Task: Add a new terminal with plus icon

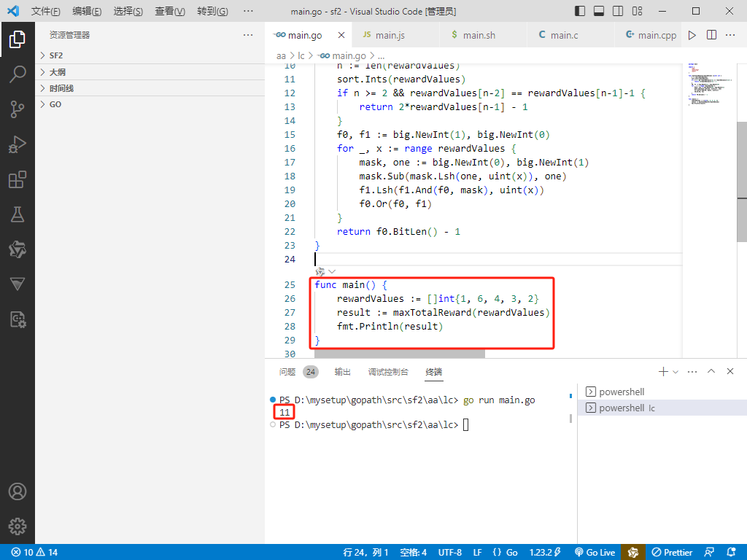Action: tap(662, 371)
